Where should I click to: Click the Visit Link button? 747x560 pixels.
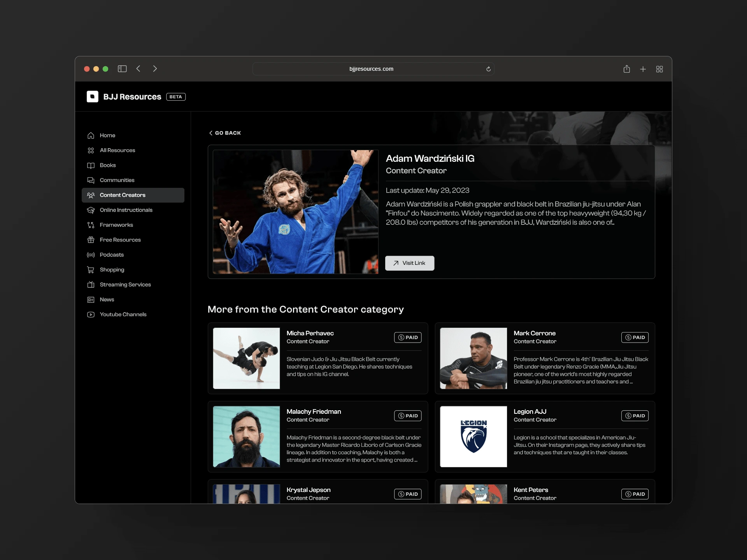coord(410,263)
